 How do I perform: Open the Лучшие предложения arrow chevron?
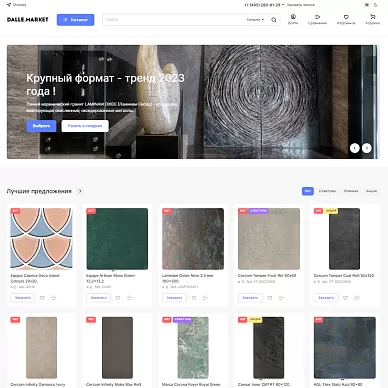pyautogui.click(x=80, y=191)
